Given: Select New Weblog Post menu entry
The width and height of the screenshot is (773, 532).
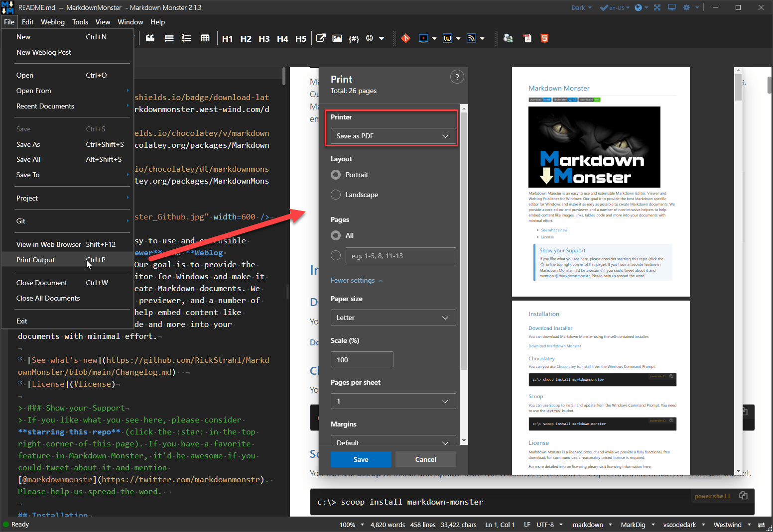Looking at the screenshot, I should click(x=68, y=52).
